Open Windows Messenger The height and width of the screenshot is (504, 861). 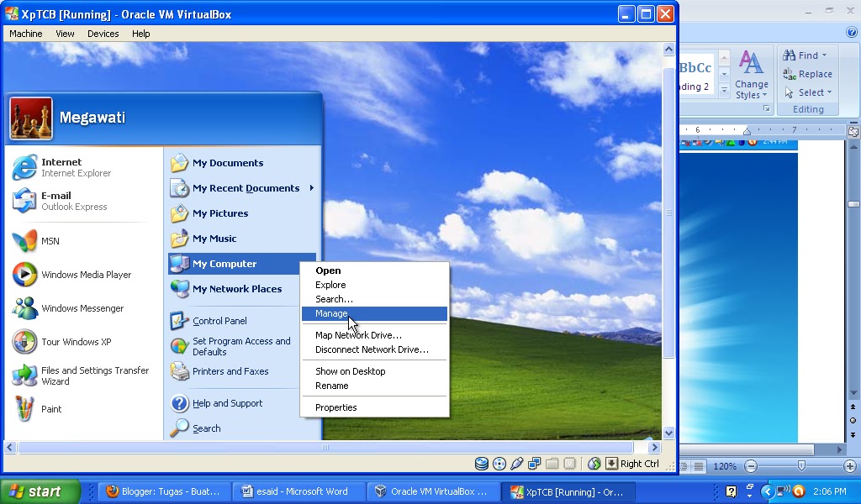pyautogui.click(x=84, y=308)
